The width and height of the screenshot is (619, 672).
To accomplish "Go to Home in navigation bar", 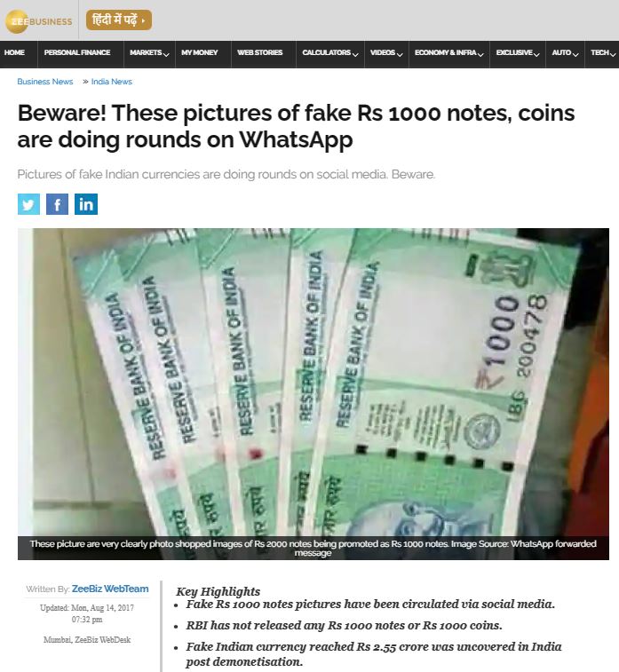I will 14,52.
